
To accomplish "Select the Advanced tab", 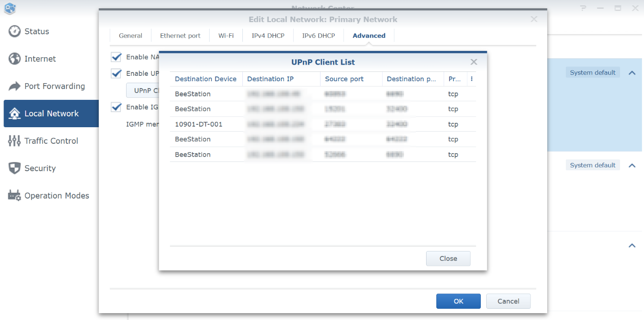I will click(x=369, y=36).
